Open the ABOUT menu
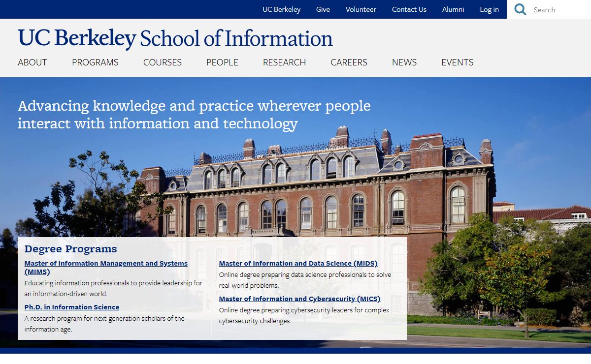The image size is (591, 364). coord(33,62)
